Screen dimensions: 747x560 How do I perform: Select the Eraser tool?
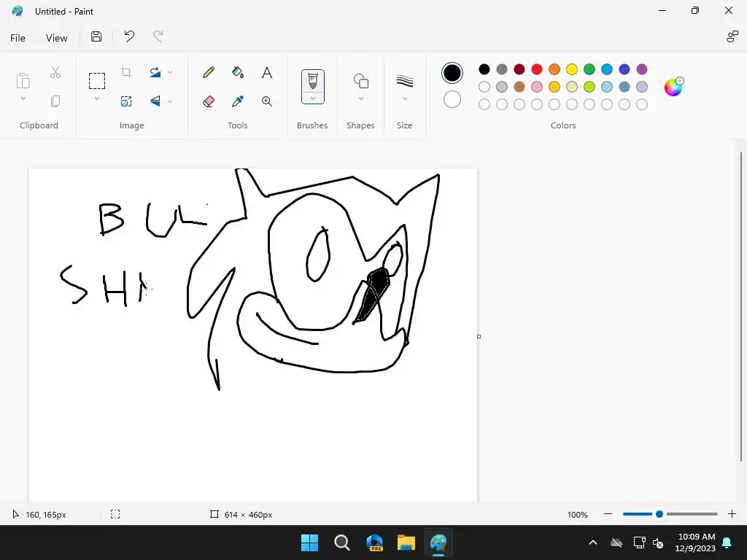pos(208,101)
